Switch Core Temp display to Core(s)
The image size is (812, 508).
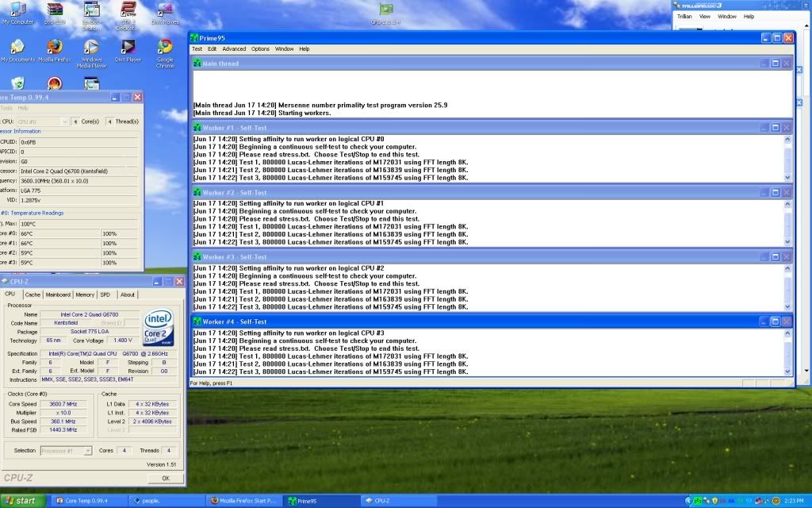point(90,121)
